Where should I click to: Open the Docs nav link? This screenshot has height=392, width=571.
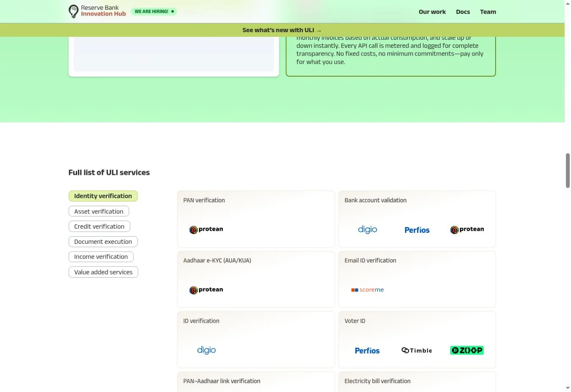(x=463, y=12)
